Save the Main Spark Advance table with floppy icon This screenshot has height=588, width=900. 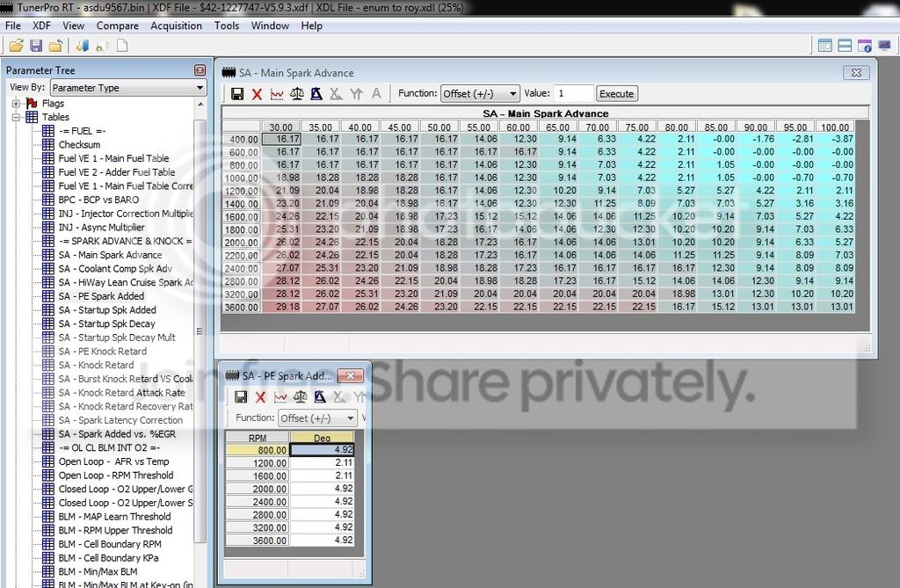[237, 93]
